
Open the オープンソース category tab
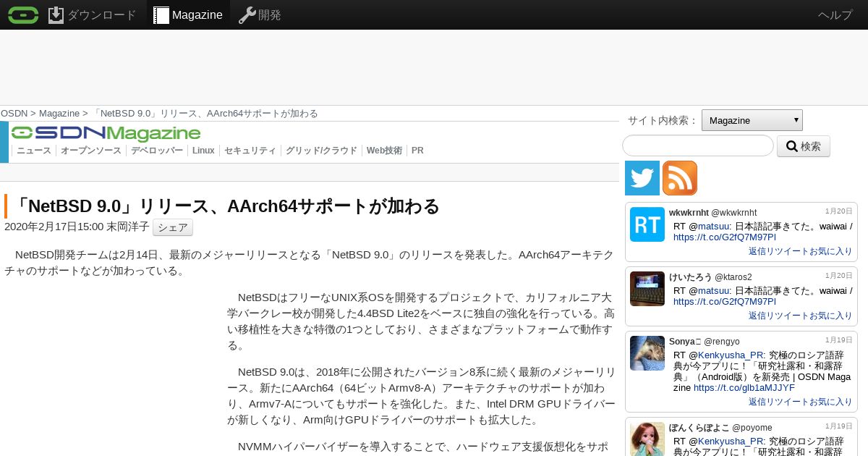pos(91,151)
